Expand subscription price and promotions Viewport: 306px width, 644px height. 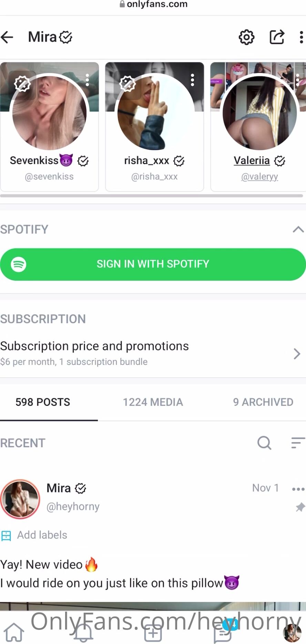(296, 354)
